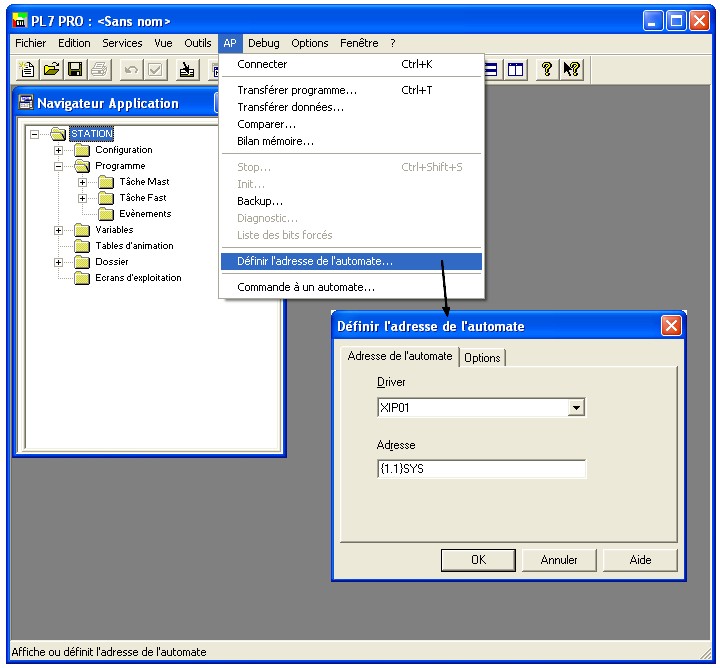Viewport: 720px width, 668px height.
Task: Open the Services menu
Action: (122, 43)
